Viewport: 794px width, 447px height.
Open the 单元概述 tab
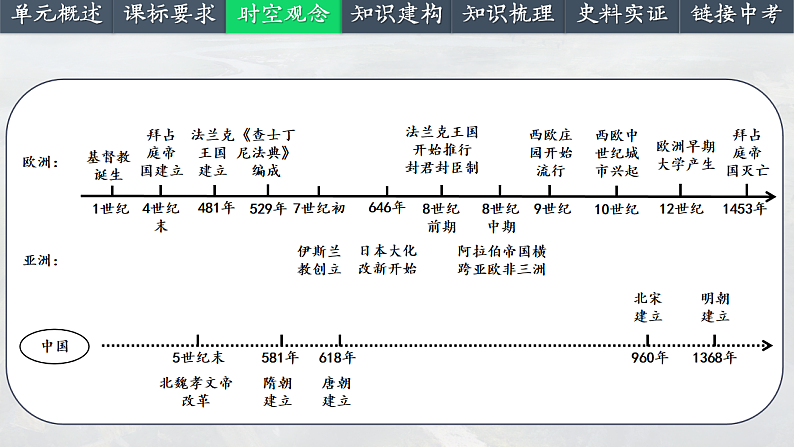(x=56, y=16)
